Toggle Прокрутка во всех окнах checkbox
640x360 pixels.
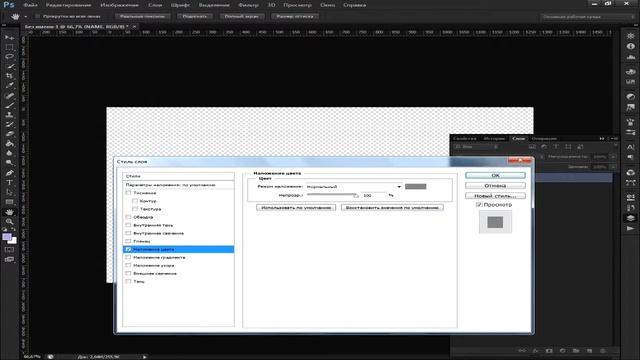point(38,16)
